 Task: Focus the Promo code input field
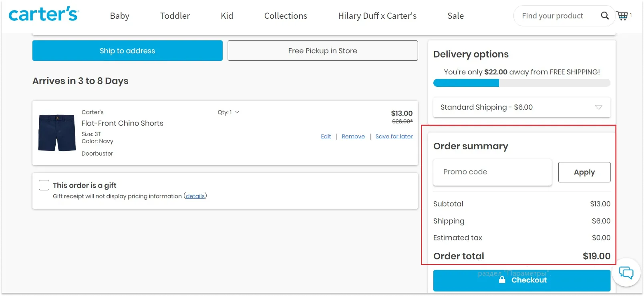point(492,172)
